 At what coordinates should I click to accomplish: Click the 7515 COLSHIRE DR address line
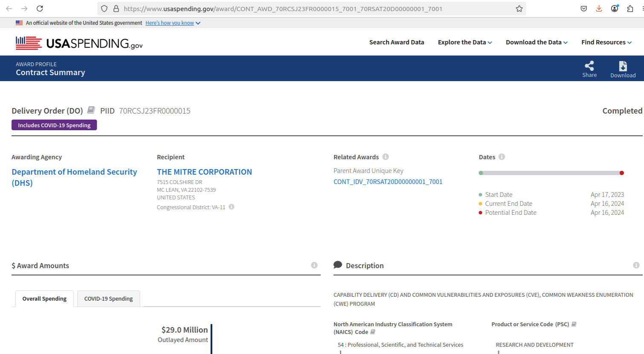tap(180, 182)
